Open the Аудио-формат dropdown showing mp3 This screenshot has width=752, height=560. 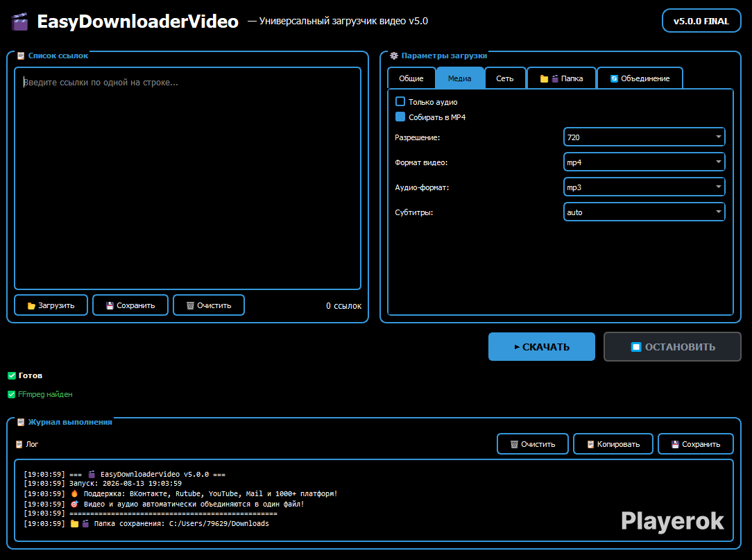[x=644, y=187]
